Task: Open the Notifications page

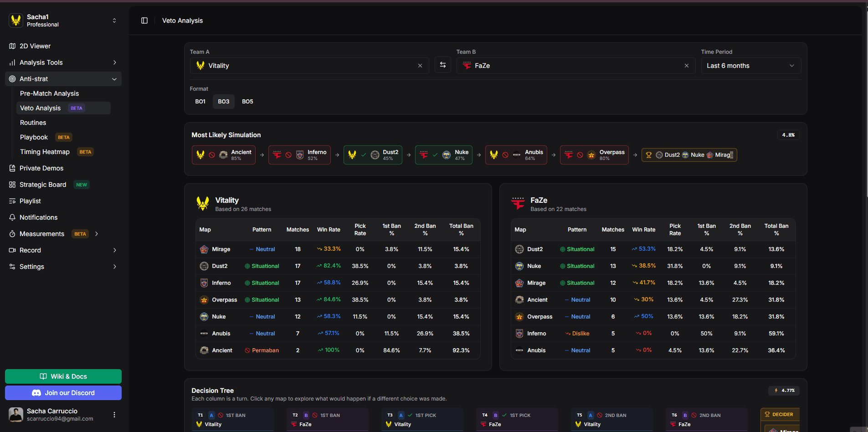Action: [x=38, y=217]
